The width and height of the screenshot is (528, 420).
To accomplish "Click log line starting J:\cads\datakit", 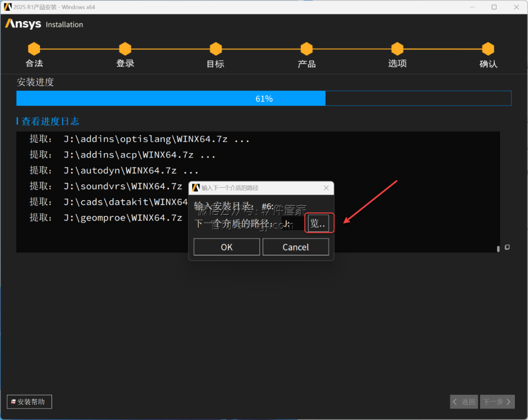I will click(109, 202).
